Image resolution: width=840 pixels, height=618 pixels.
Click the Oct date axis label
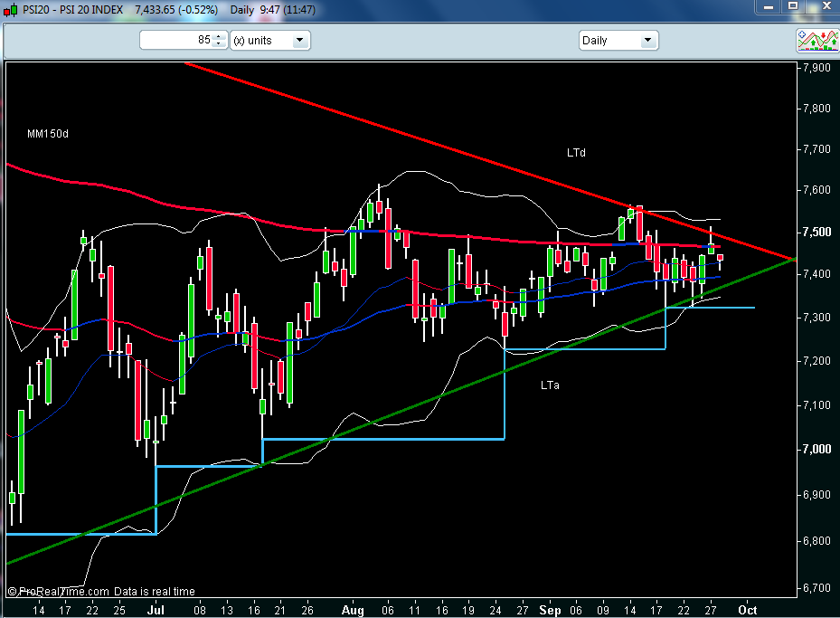coord(748,610)
